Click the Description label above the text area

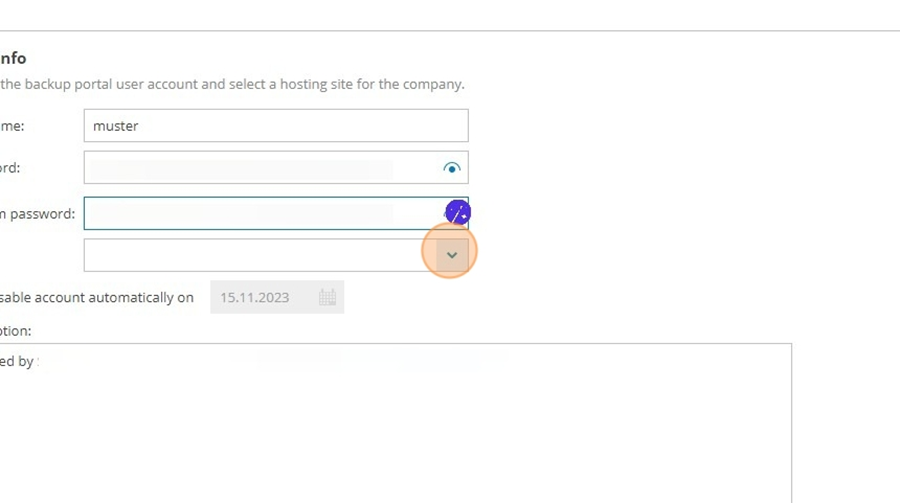[15, 331]
